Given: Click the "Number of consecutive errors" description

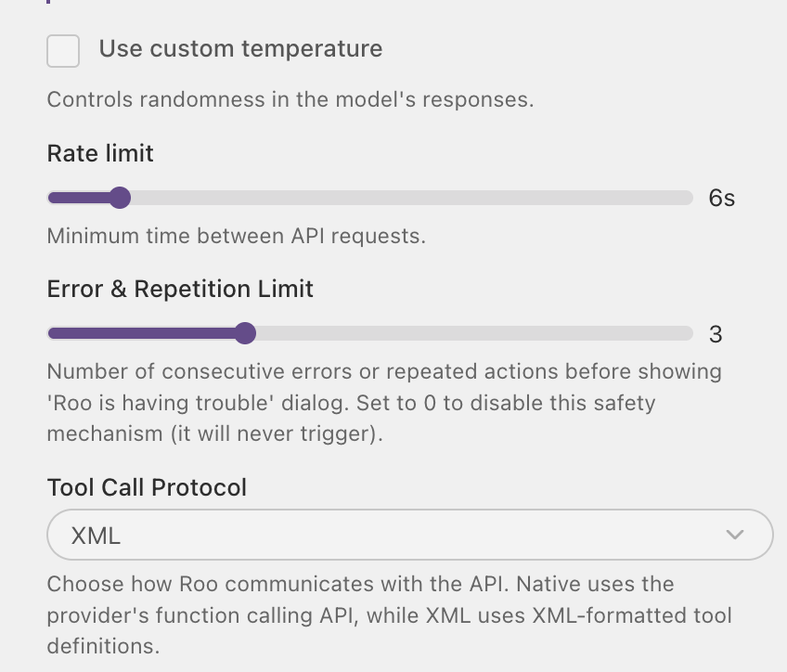Looking at the screenshot, I should point(384,403).
